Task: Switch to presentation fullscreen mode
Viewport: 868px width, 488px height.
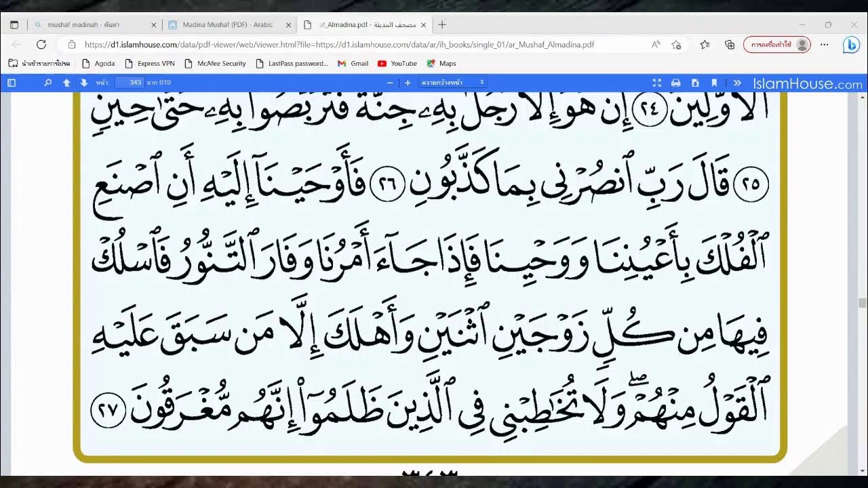Action: click(656, 83)
